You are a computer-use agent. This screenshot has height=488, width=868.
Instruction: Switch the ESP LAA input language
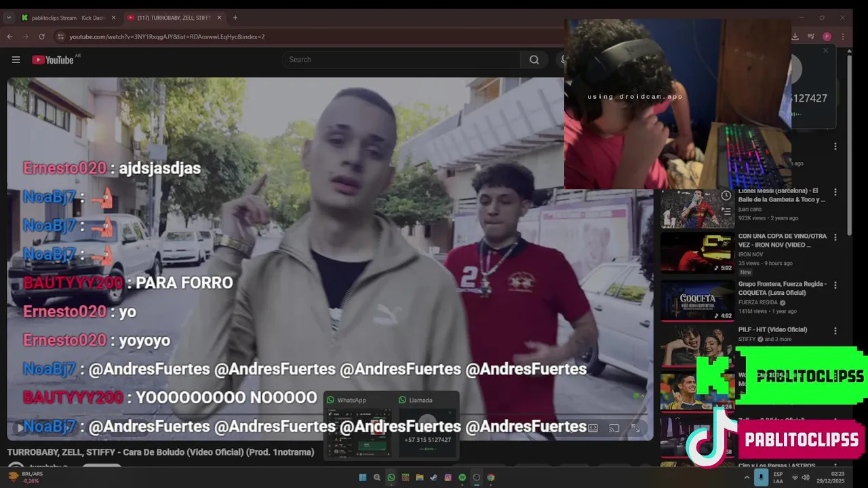click(x=778, y=477)
